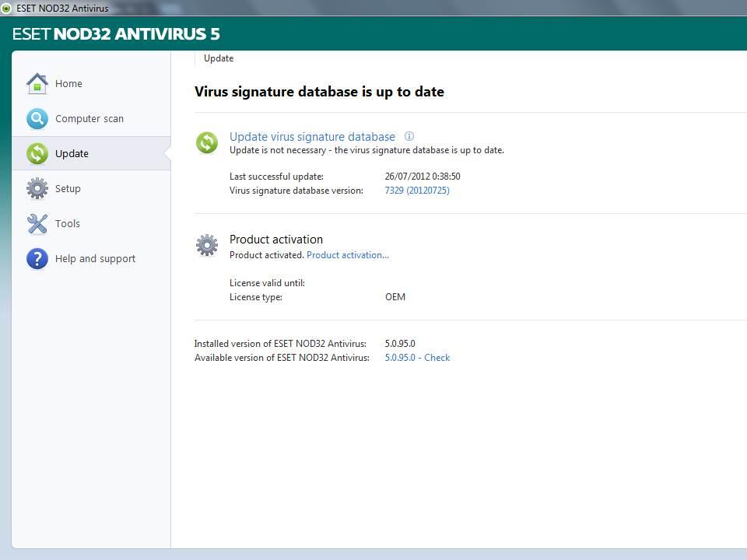Click the green refresh icon beside update heading
The image size is (747, 560).
[207, 142]
